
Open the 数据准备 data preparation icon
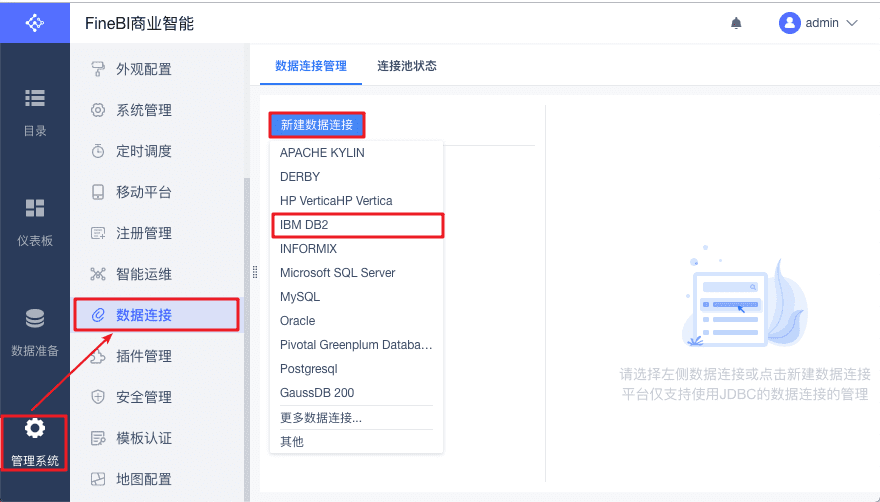click(35, 319)
